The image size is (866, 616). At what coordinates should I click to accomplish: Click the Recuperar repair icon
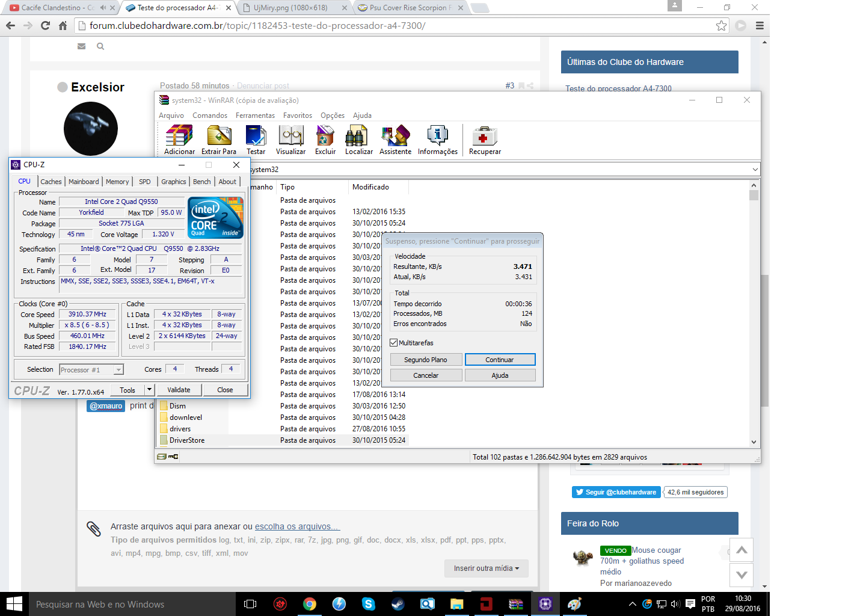(485, 140)
